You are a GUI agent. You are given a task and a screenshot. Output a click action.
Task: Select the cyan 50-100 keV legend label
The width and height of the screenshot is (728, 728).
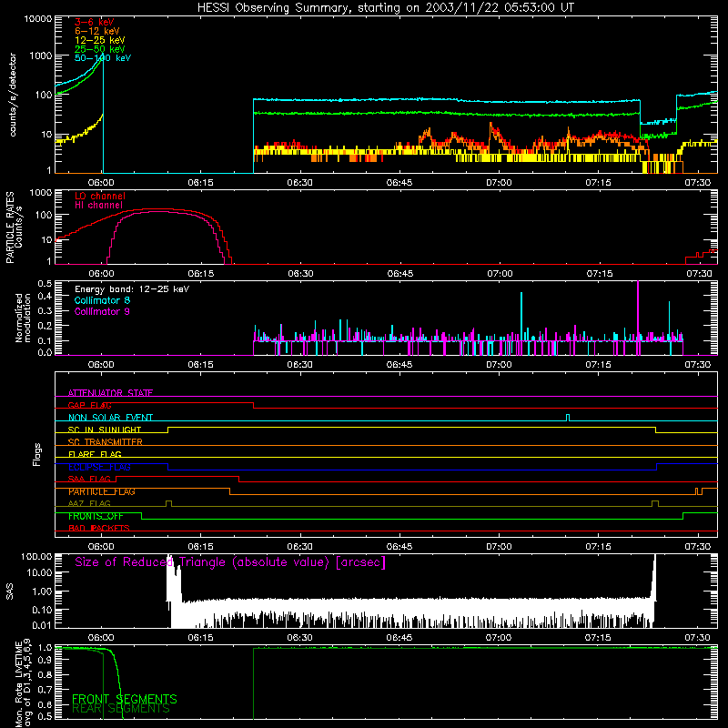pos(103,57)
